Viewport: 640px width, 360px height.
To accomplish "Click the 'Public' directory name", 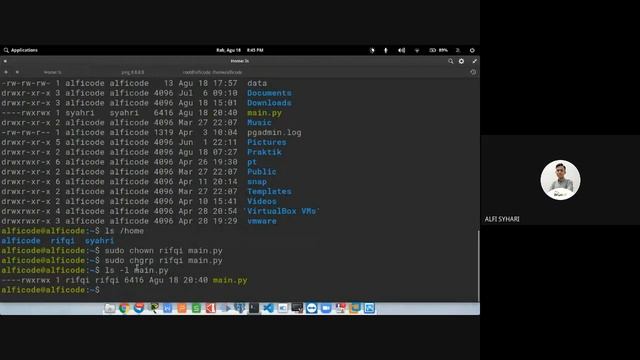I will click(x=262, y=172).
